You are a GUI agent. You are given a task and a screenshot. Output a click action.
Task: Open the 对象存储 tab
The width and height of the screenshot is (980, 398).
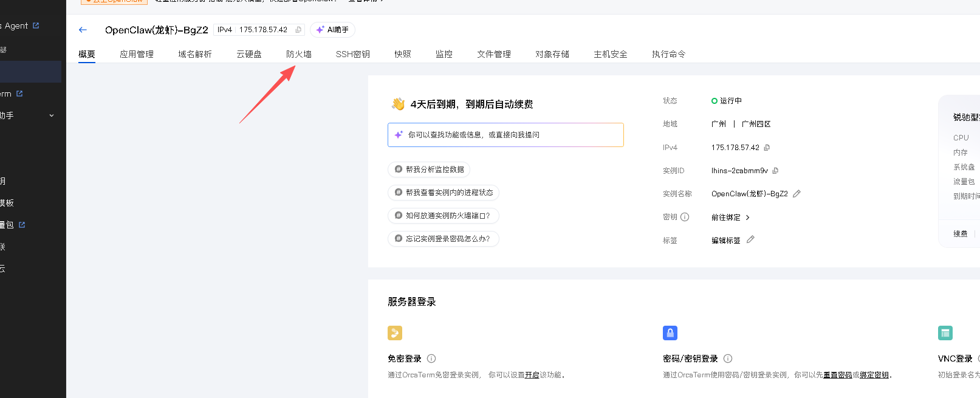(x=552, y=54)
